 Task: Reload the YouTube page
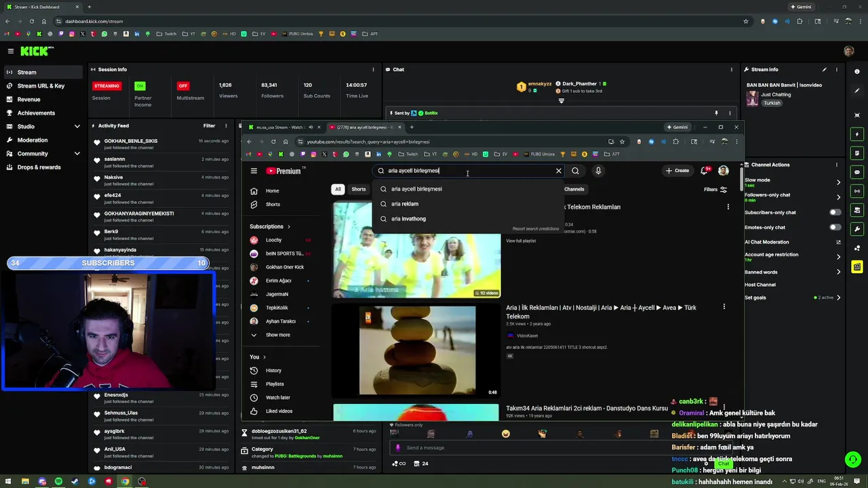tap(273, 142)
